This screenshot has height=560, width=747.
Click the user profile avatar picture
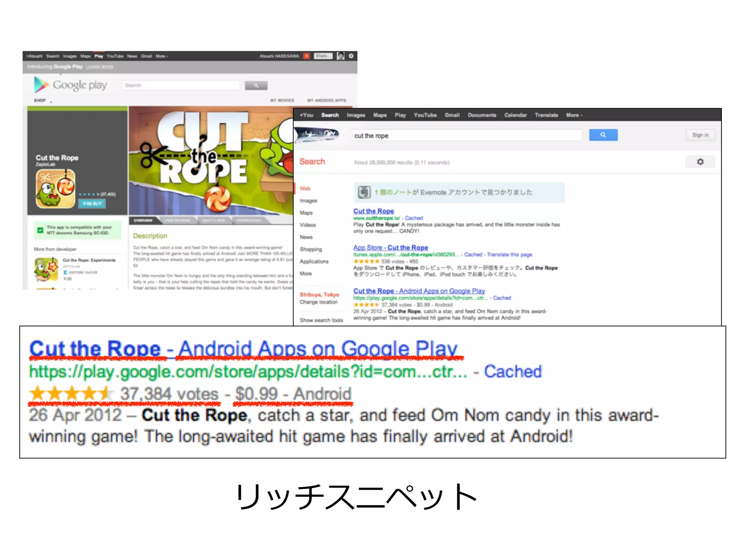tap(340, 56)
